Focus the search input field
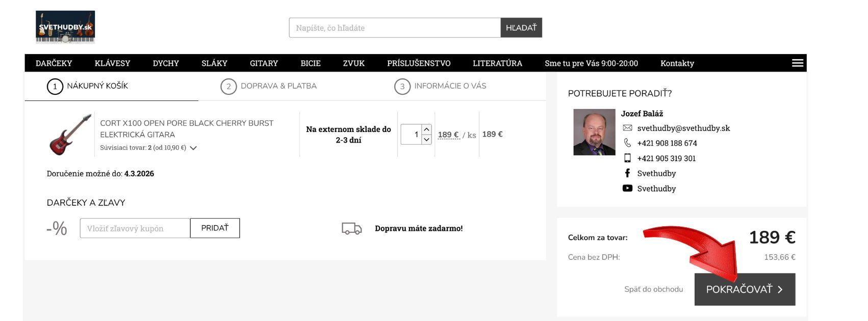 pos(395,28)
